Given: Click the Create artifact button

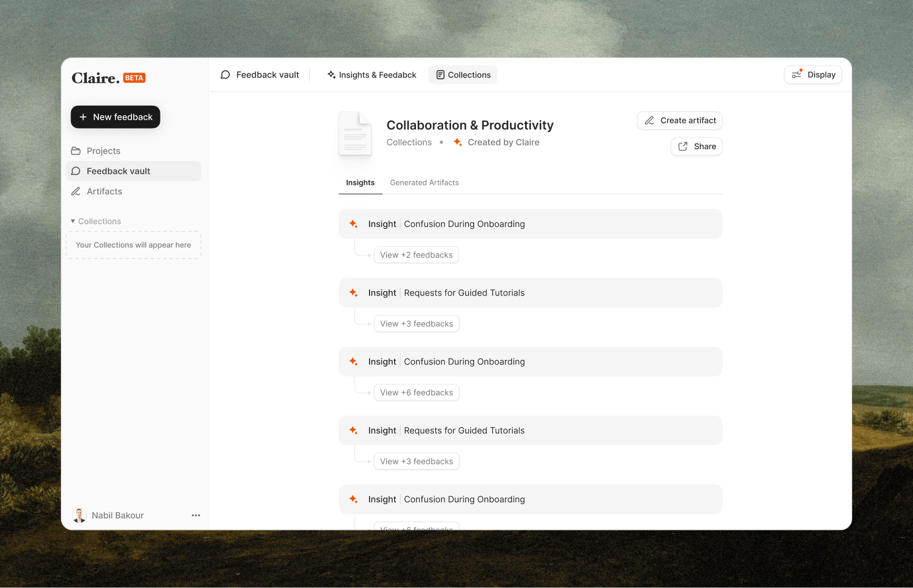Looking at the screenshot, I should tap(679, 121).
